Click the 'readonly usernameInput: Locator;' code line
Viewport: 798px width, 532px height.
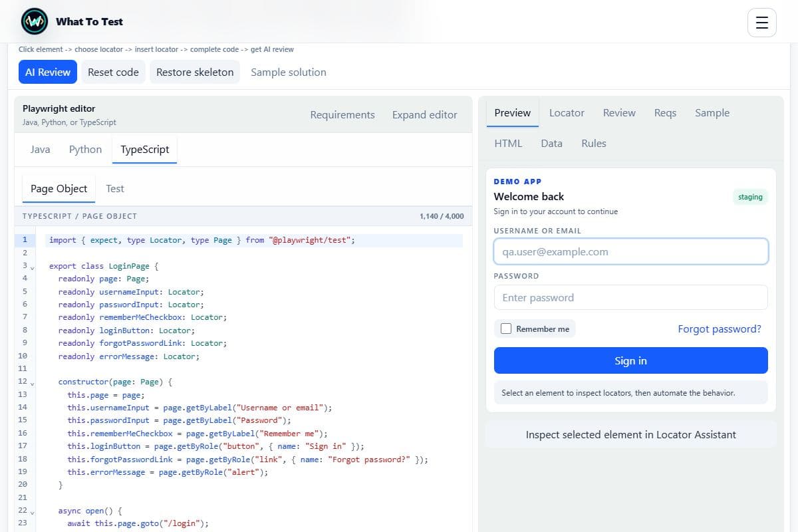[131, 291]
